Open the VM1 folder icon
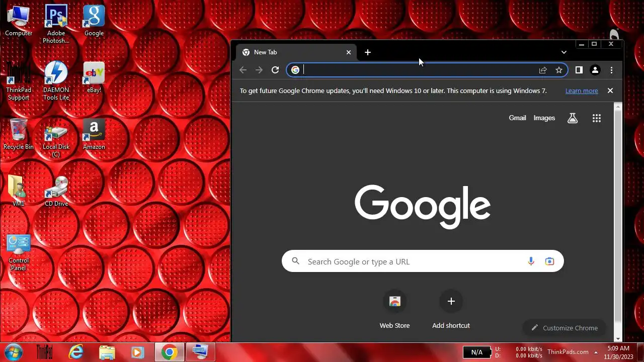Viewport: 644px width, 362px height. [19, 191]
